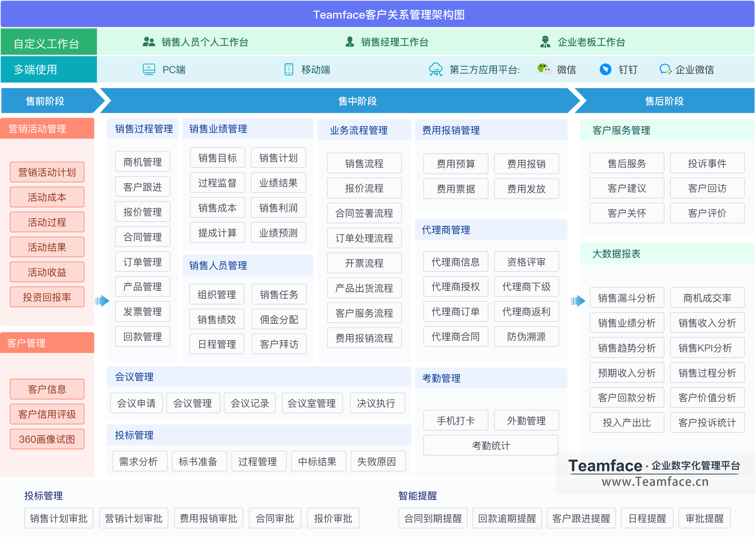
Task: Click the boss avatar icon beside 企业老板工作台
Action: click(545, 42)
